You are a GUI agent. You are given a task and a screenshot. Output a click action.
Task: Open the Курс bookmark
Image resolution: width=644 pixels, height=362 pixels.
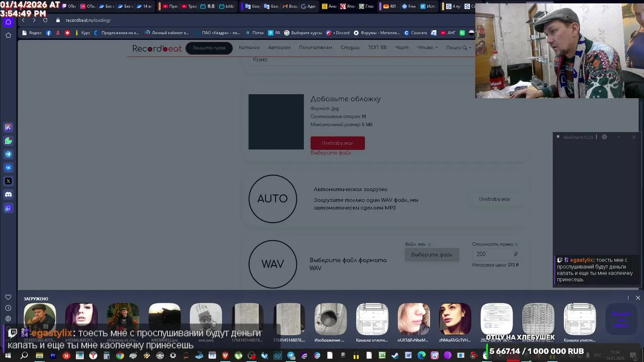tap(82, 33)
